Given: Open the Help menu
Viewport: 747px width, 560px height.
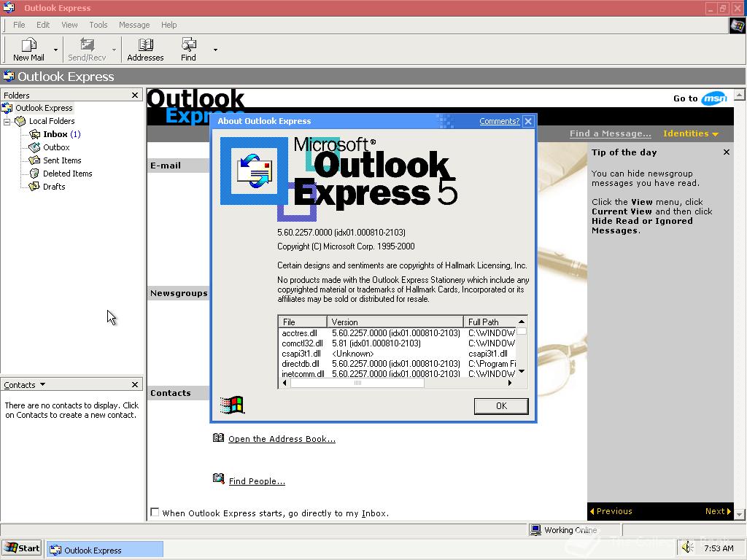Looking at the screenshot, I should pos(169,25).
